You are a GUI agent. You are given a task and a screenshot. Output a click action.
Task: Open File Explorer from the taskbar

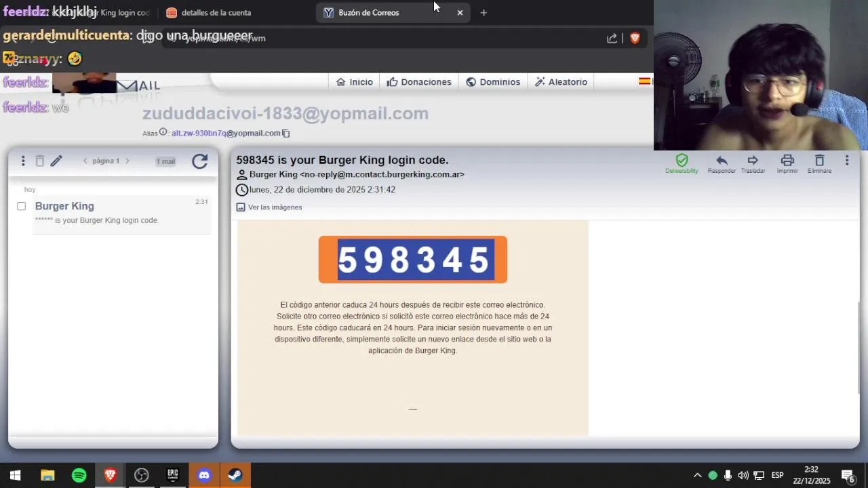click(47, 475)
